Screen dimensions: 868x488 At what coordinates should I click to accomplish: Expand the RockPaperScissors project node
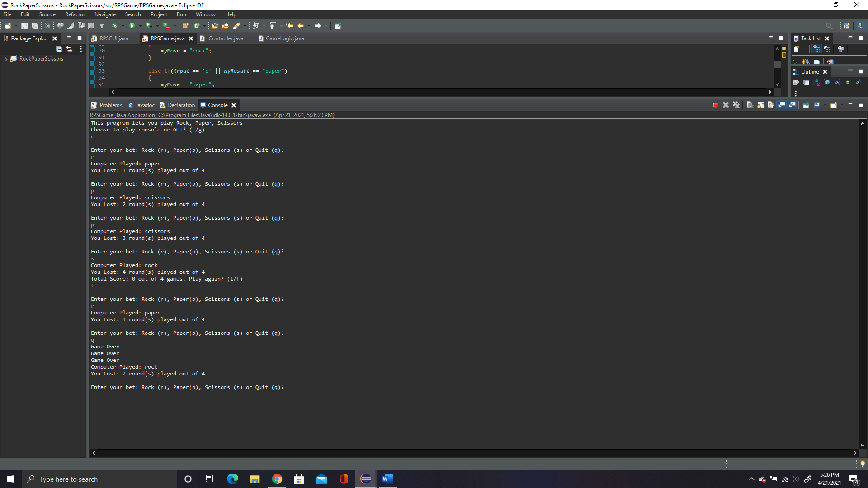pos(6,59)
